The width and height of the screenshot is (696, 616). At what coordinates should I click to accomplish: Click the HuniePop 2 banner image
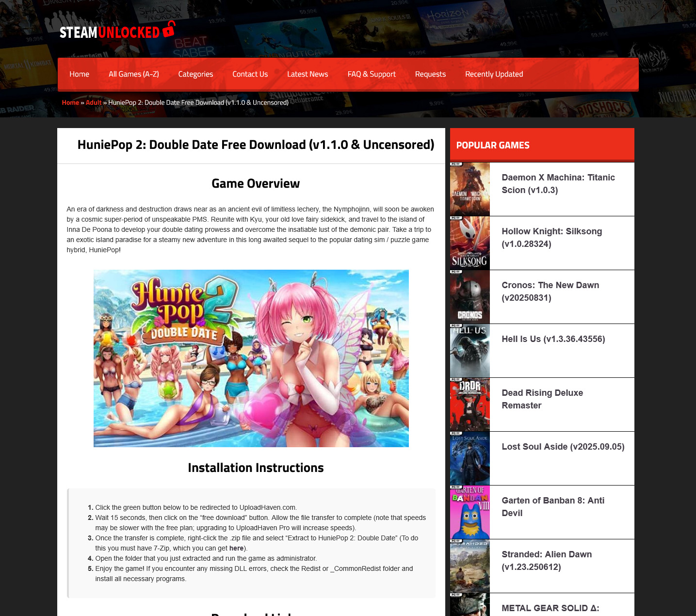pos(251,358)
